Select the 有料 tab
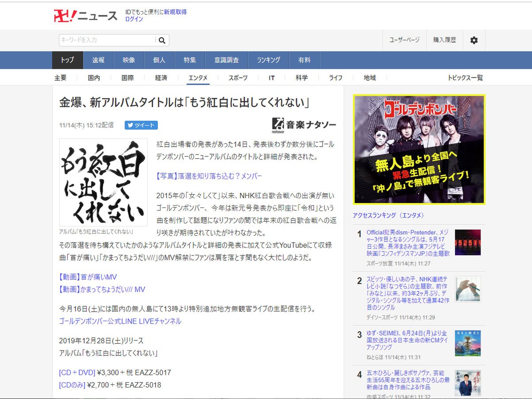This screenshot has height=399, width=532. 304,60
